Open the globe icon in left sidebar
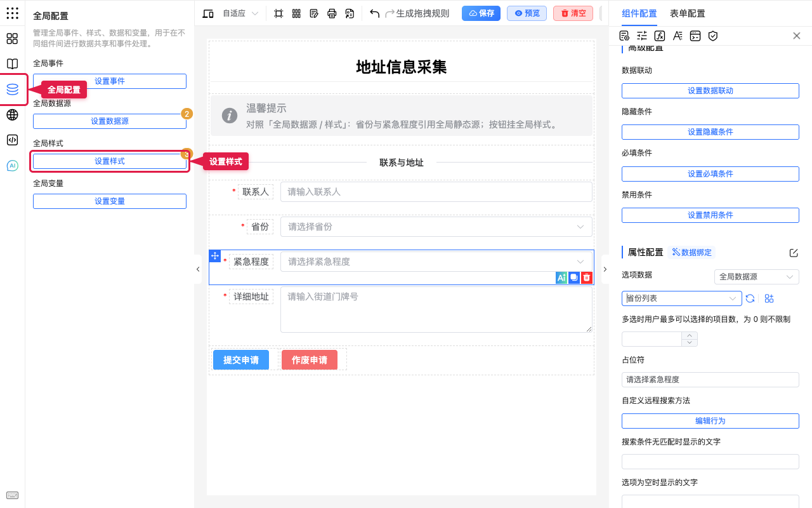This screenshot has height=508, width=812. pyautogui.click(x=12, y=115)
